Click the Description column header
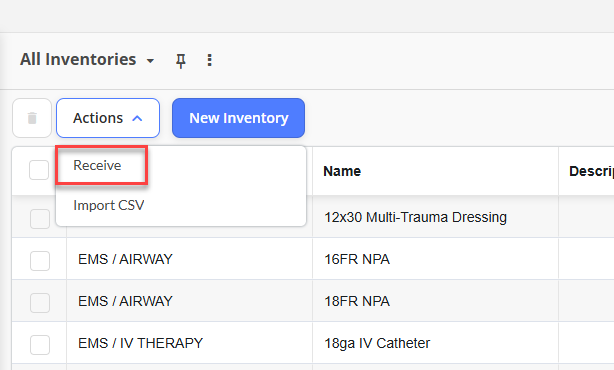The width and height of the screenshot is (614, 370). [x=591, y=171]
